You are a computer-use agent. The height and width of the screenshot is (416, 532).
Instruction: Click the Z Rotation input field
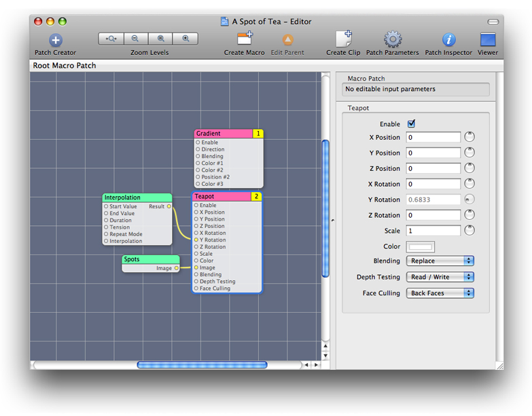(x=433, y=215)
